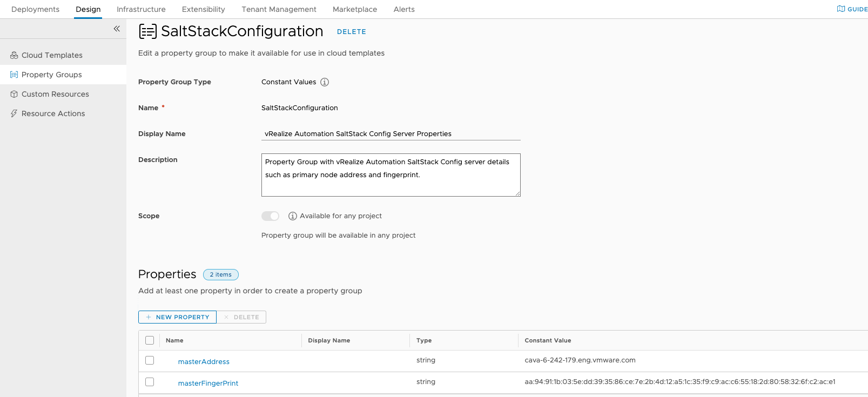
Task: Click the info icon beside Available for any project
Action: pos(293,216)
